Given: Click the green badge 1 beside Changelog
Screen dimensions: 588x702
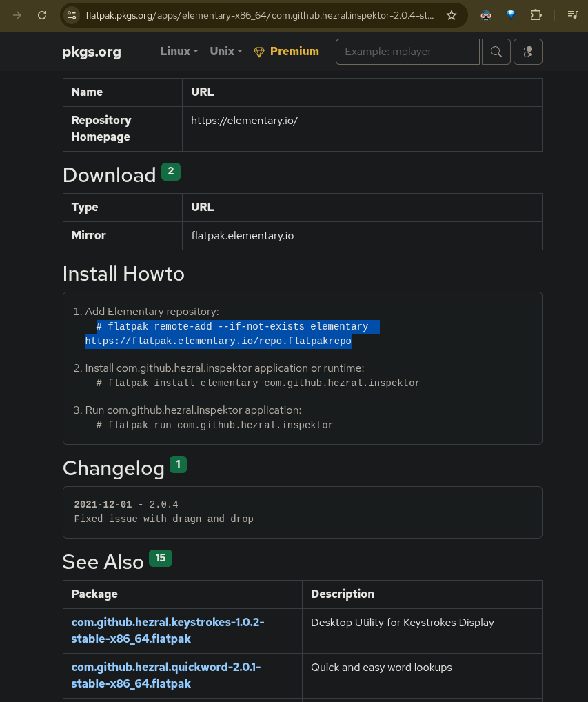Looking at the screenshot, I should (x=178, y=464).
